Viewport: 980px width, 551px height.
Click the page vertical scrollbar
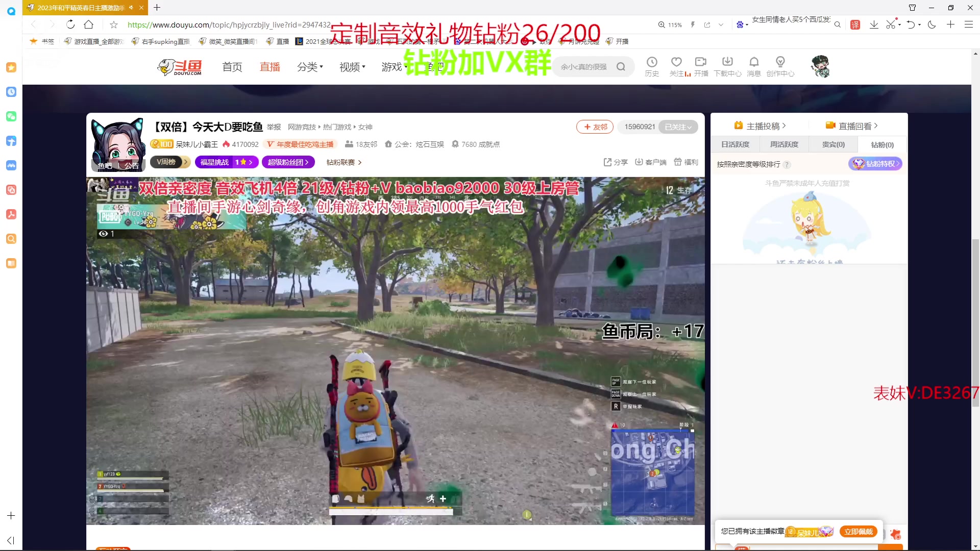pos(975,322)
